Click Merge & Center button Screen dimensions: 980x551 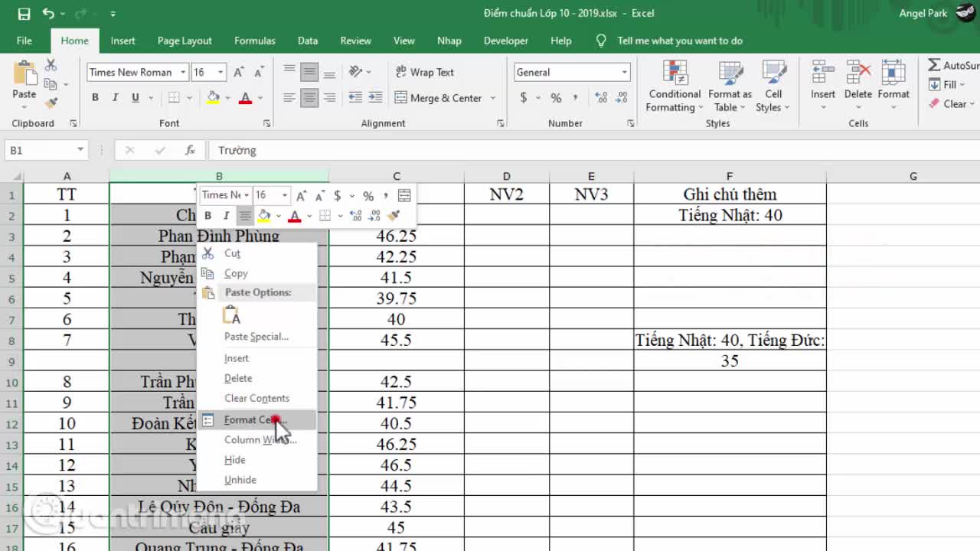[439, 98]
